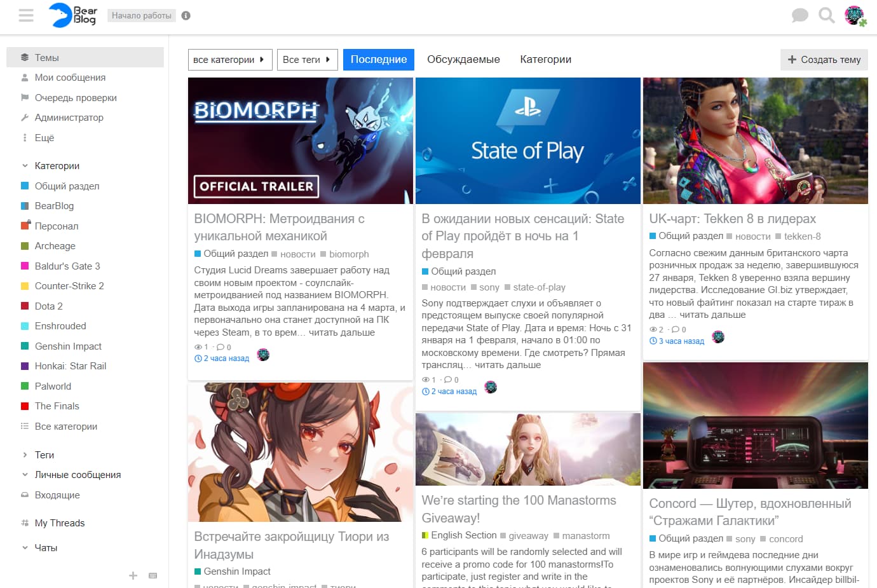Collapse the Категории sidebar section
The height and width of the screenshot is (588, 877).
[25, 166]
